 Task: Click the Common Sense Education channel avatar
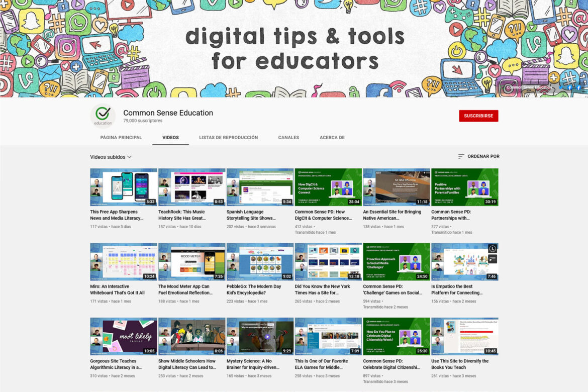[103, 116]
